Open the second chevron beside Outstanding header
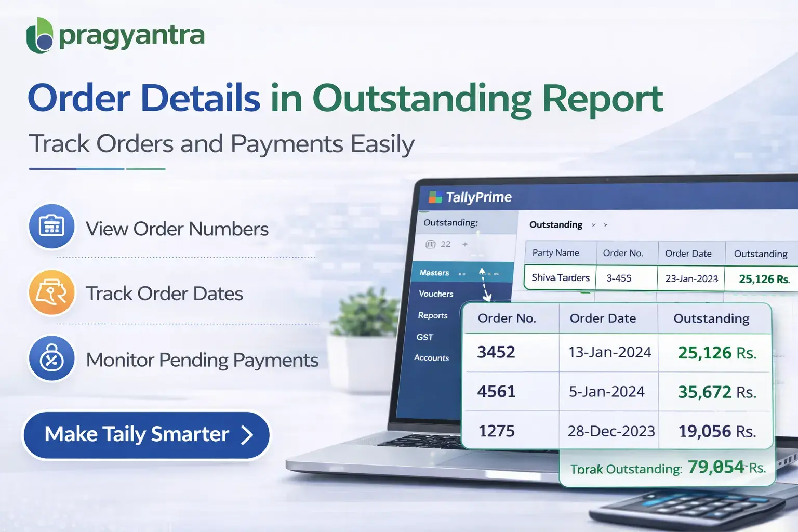Image resolution: width=798 pixels, height=532 pixels. pyautogui.click(x=605, y=225)
